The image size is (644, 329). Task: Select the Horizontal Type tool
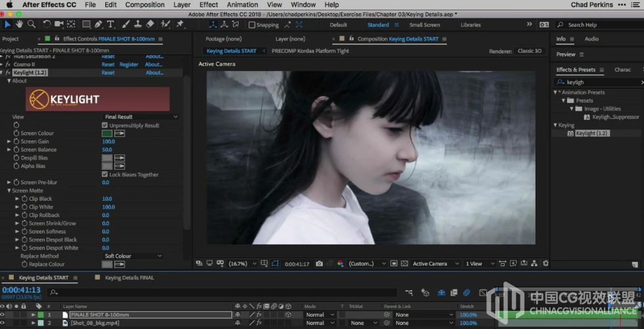click(x=110, y=24)
